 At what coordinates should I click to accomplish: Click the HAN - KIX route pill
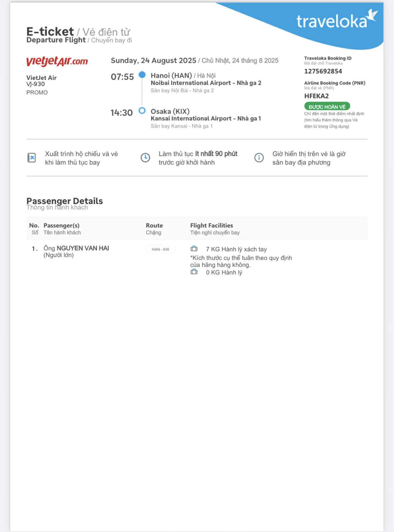coord(161,249)
